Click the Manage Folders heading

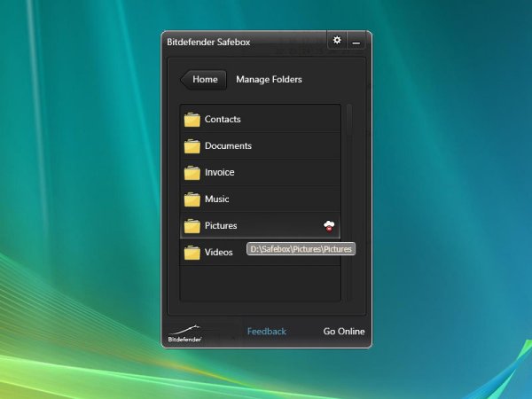(x=269, y=80)
